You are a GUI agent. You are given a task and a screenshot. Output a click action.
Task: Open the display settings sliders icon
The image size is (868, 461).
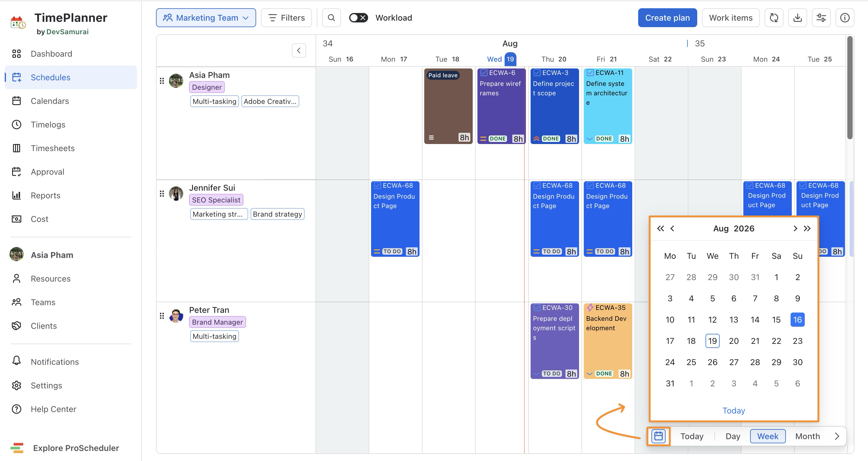click(x=821, y=17)
